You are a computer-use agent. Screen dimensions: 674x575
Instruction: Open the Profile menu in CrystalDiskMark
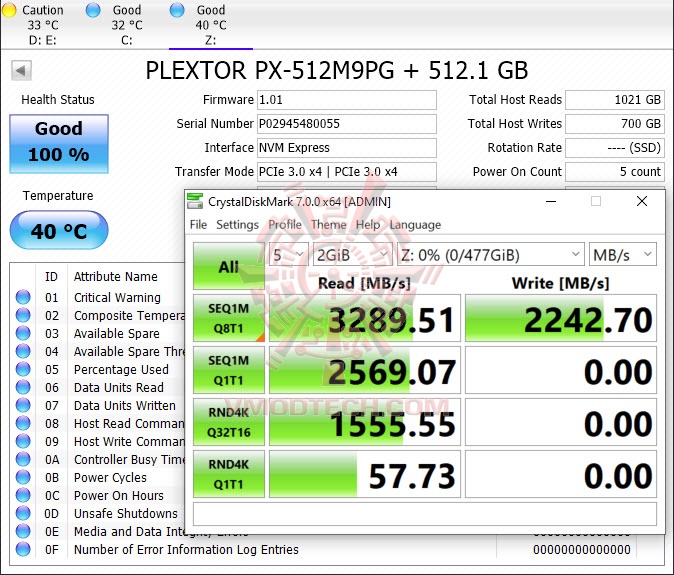click(285, 225)
